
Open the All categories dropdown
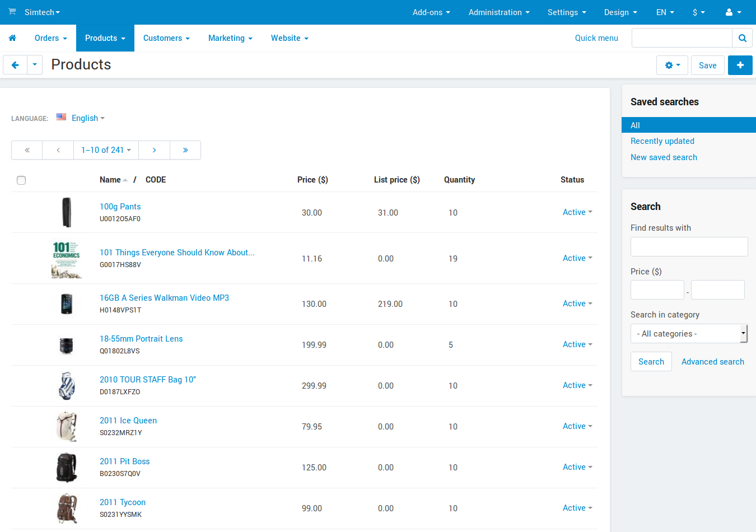point(689,334)
